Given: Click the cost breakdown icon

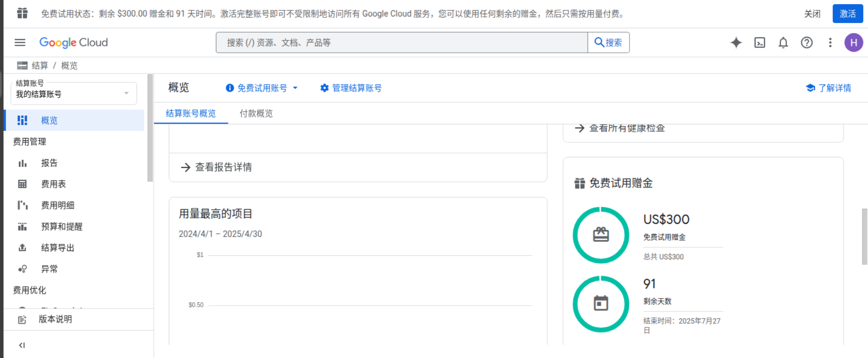Looking at the screenshot, I should point(22,205).
